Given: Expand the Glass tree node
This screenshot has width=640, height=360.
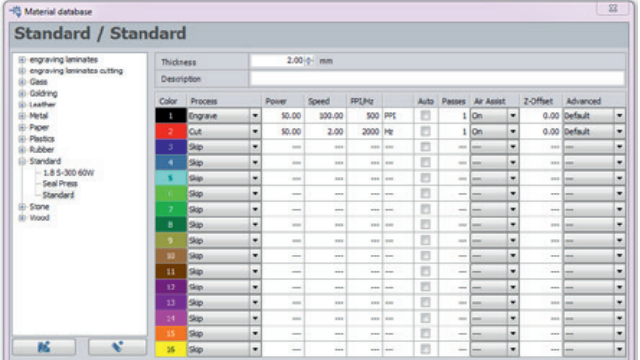Looking at the screenshot, I should click(x=22, y=82).
